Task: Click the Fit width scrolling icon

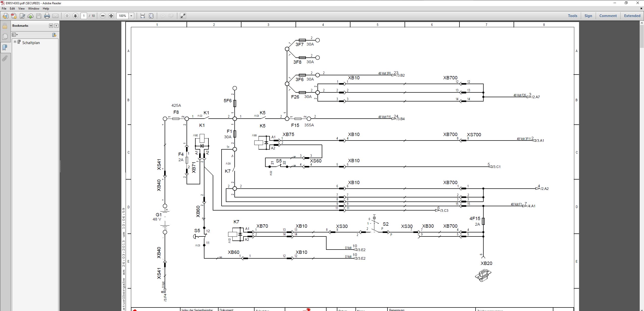Action: click(x=143, y=16)
